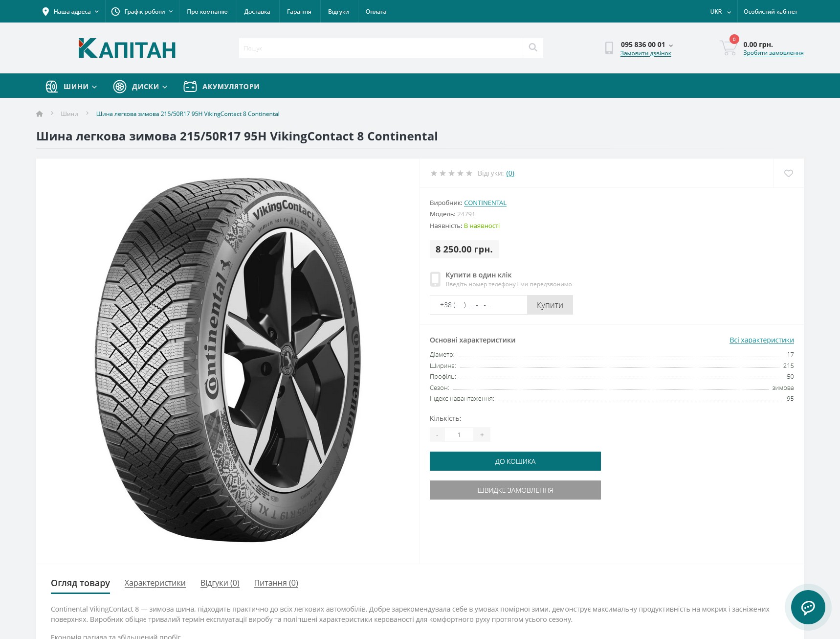Click the В наявності availability text
The image size is (840, 639).
coord(482,226)
